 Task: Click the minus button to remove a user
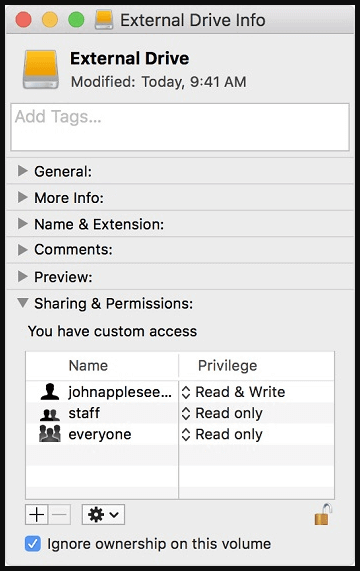pyautogui.click(x=59, y=515)
